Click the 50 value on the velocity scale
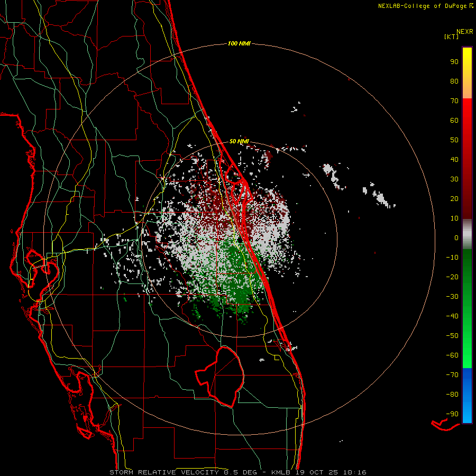Image resolution: width=476 pixels, height=476 pixels. point(454,140)
